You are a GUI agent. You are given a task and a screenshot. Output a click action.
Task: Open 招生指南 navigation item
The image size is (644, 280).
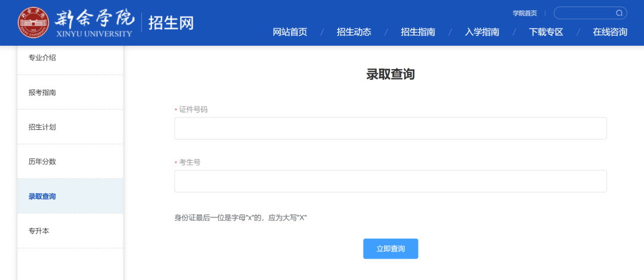click(418, 32)
